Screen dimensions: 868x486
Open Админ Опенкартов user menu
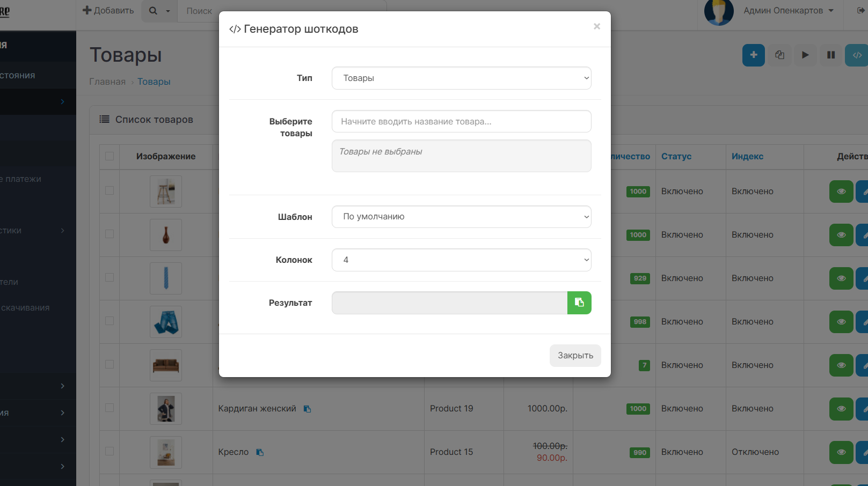[788, 11]
